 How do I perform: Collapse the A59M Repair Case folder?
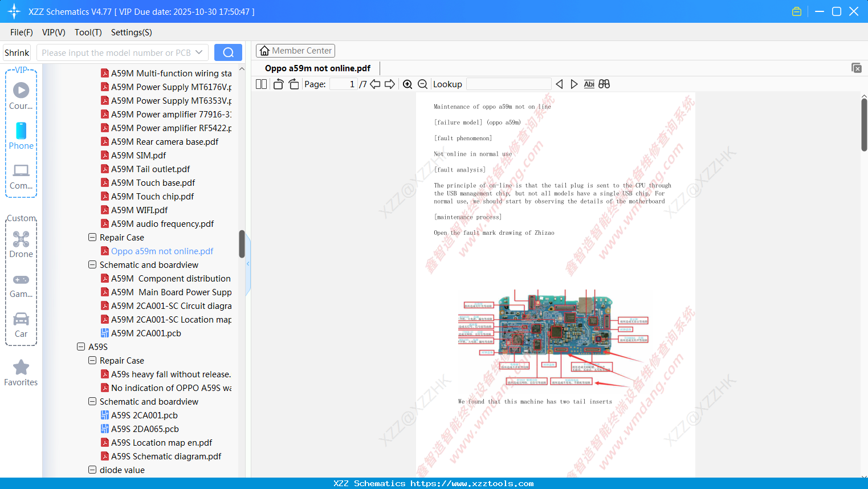92,237
